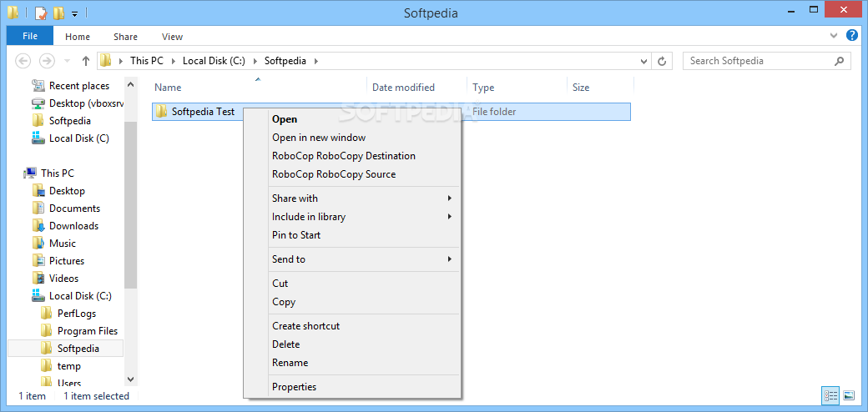
Task: Click the Refresh address bar button
Action: point(662,61)
